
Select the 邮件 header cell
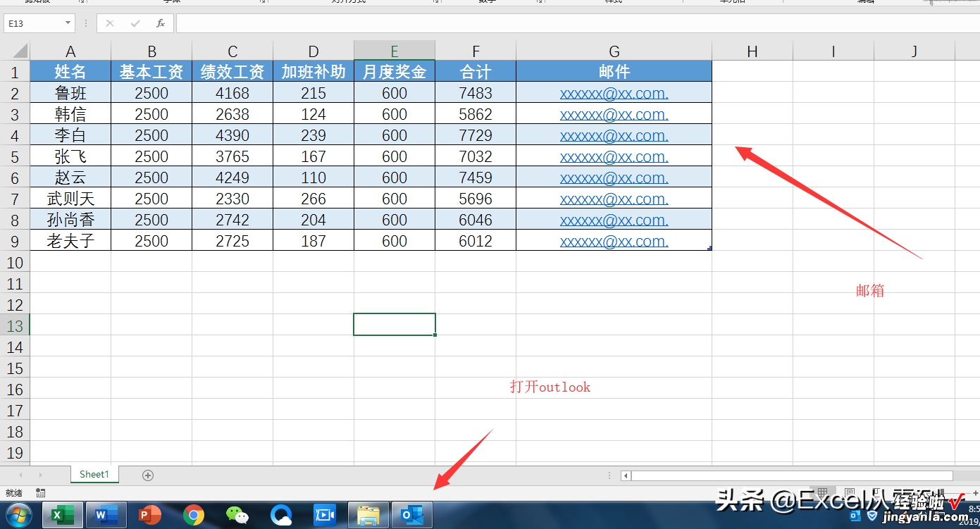614,71
